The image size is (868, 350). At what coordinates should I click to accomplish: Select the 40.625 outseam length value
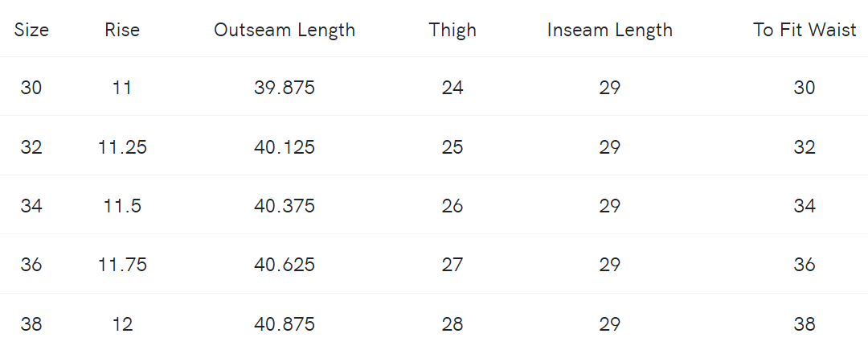tap(285, 265)
